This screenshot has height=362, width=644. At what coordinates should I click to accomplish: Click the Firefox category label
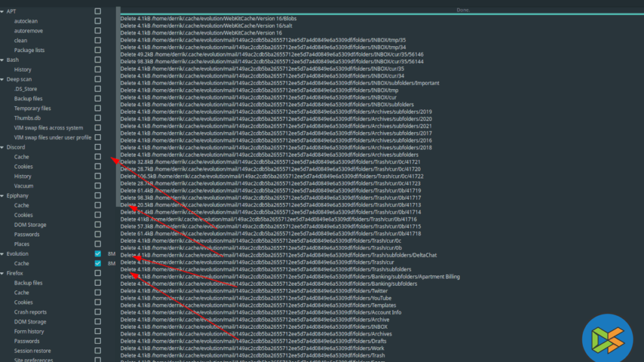pyautogui.click(x=15, y=273)
